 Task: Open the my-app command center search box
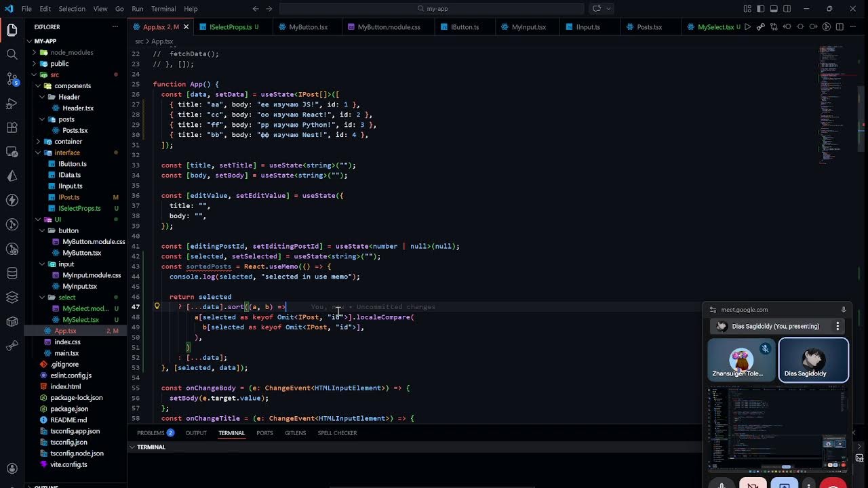[431, 9]
